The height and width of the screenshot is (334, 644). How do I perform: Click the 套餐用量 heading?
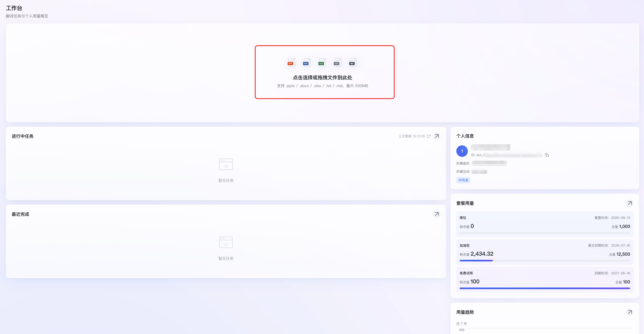click(465, 203)
